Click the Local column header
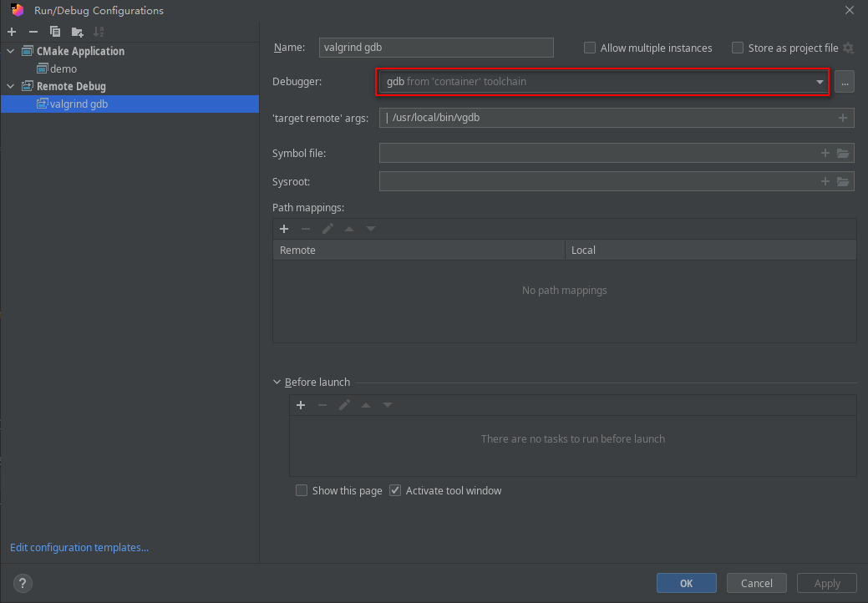This screenshot has width=868, height=603. pos(711,250)
